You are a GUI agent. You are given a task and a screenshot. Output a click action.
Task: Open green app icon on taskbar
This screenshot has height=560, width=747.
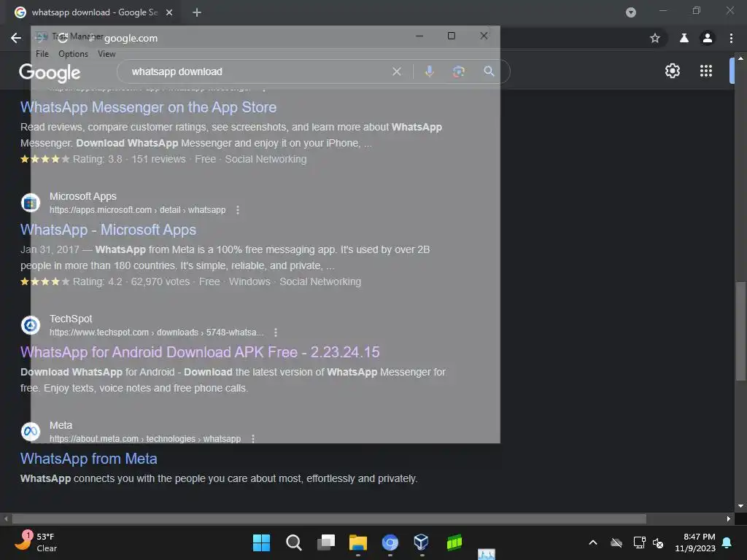[x=454, y=542]
